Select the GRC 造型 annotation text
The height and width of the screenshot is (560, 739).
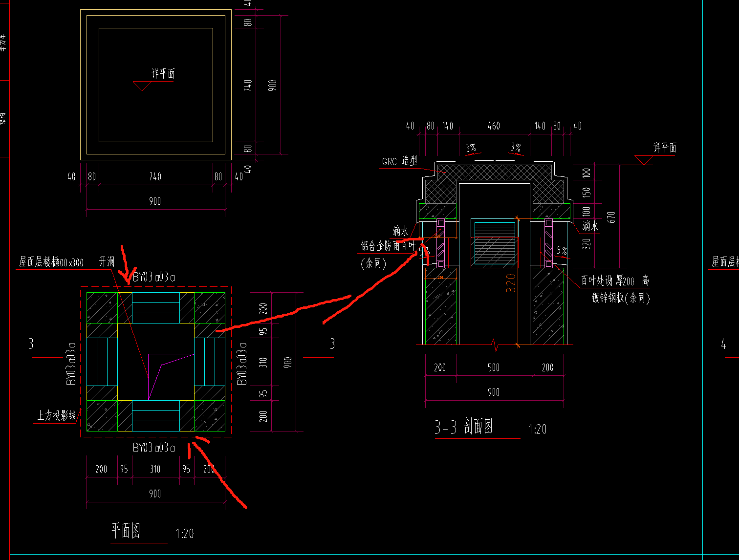[x=400, y=161]
